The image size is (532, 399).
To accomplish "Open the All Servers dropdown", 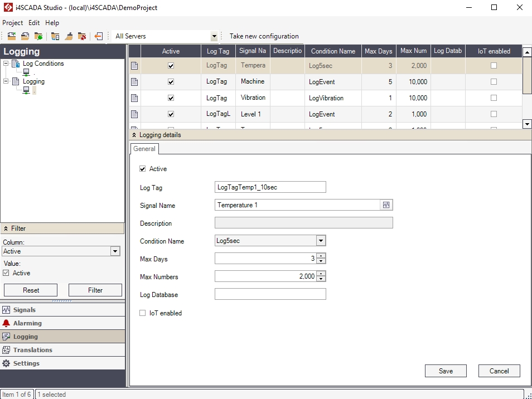I will pyautogui.click(x=214, y=36).
